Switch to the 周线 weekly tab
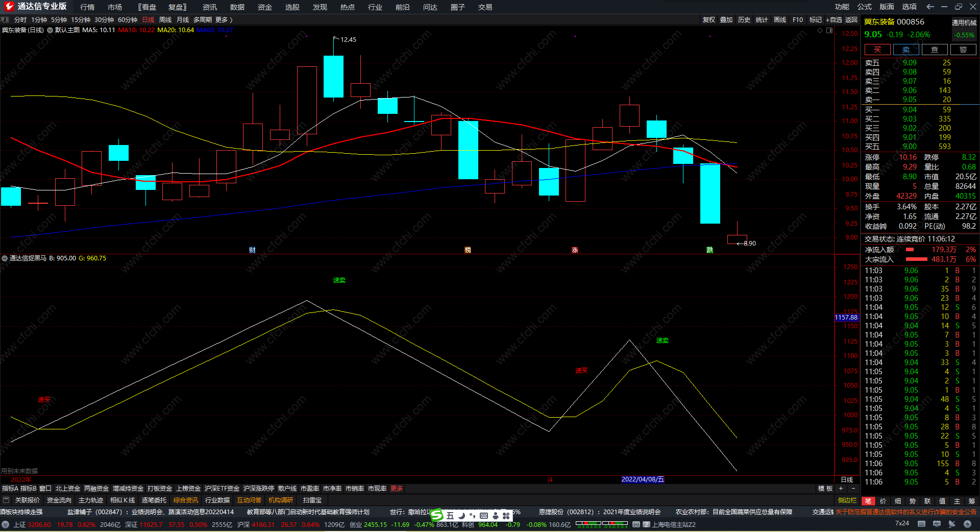This screenshot has width=980, height=532. (165, 20)
